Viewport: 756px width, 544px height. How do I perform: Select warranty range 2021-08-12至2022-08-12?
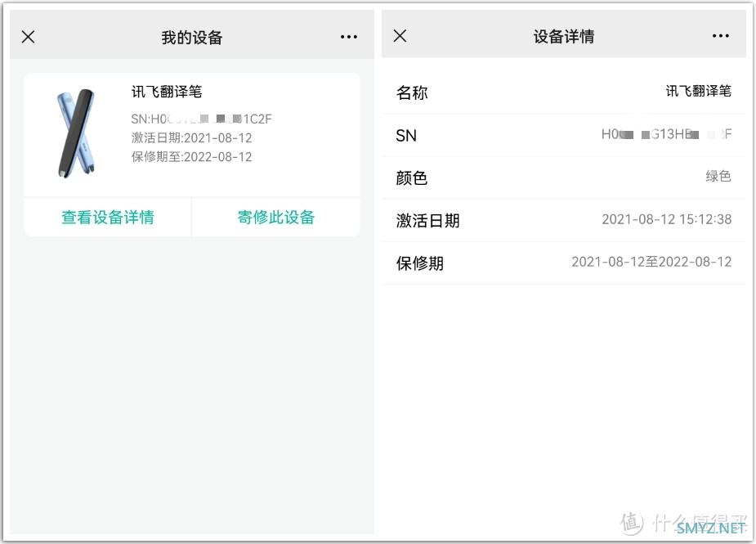(x=651, y=262)
